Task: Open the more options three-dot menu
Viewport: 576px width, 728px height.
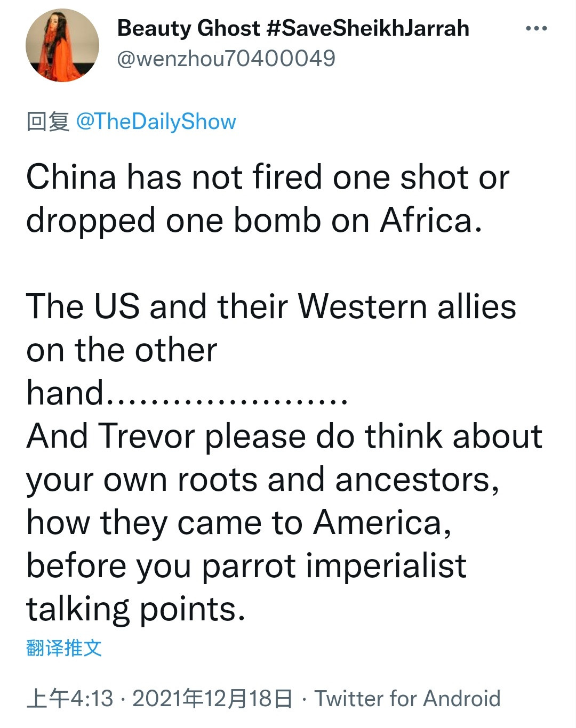Action: point(536,29)
